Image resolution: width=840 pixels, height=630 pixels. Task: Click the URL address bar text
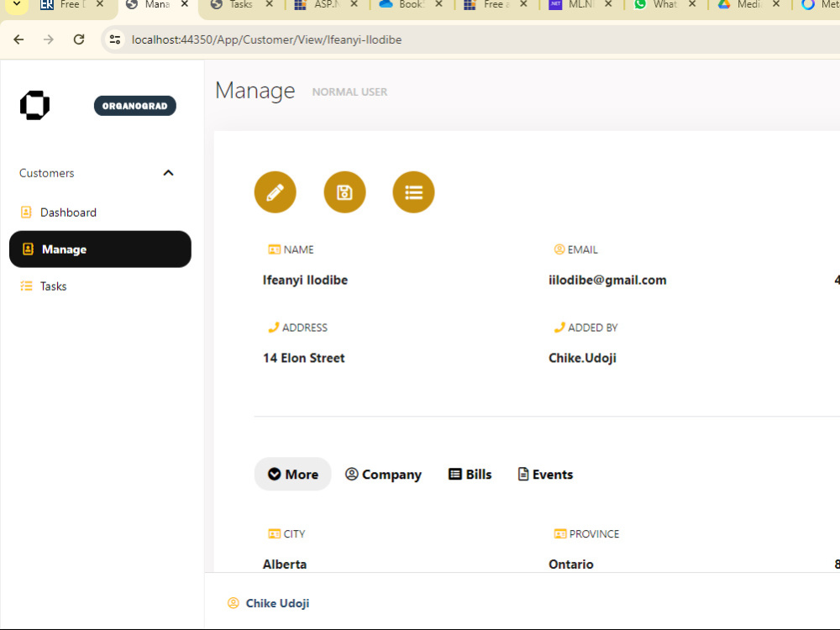(x=266, y=39)
